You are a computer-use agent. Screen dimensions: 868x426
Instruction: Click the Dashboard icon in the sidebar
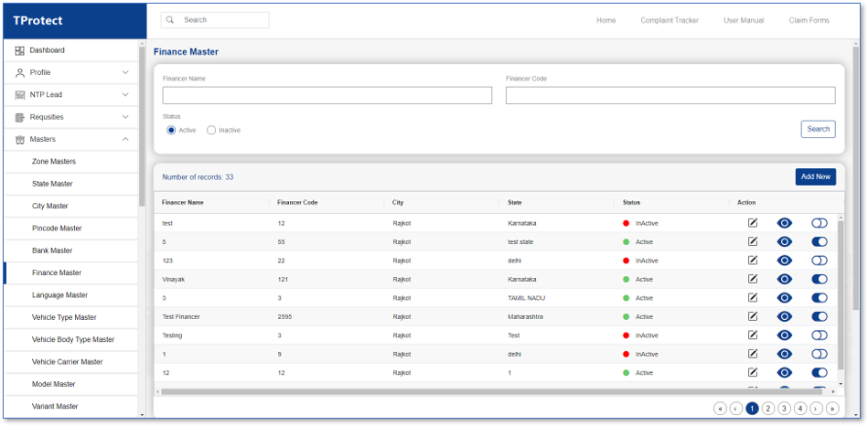(20, 50)
